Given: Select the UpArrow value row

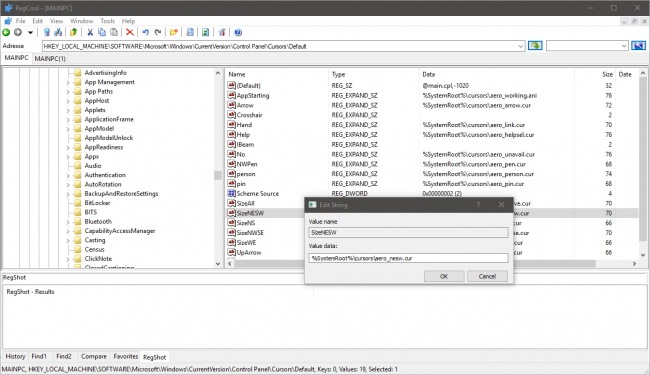Looking at the screenshot, I should tap(265, 252).
